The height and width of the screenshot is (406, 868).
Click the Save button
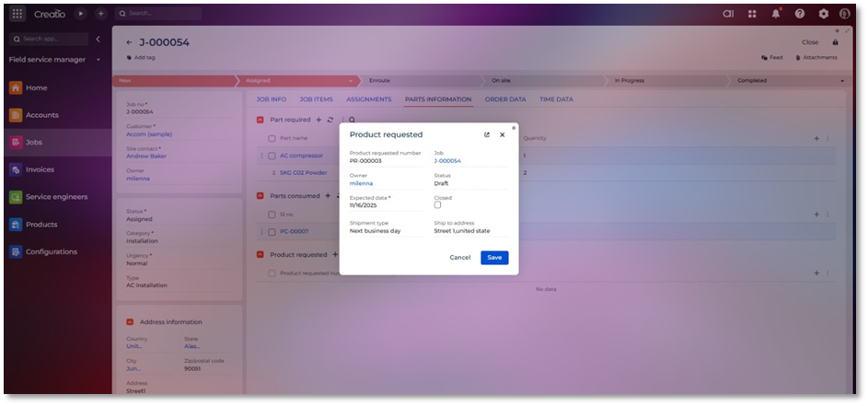pyautogui.click(x=494, y=258)
